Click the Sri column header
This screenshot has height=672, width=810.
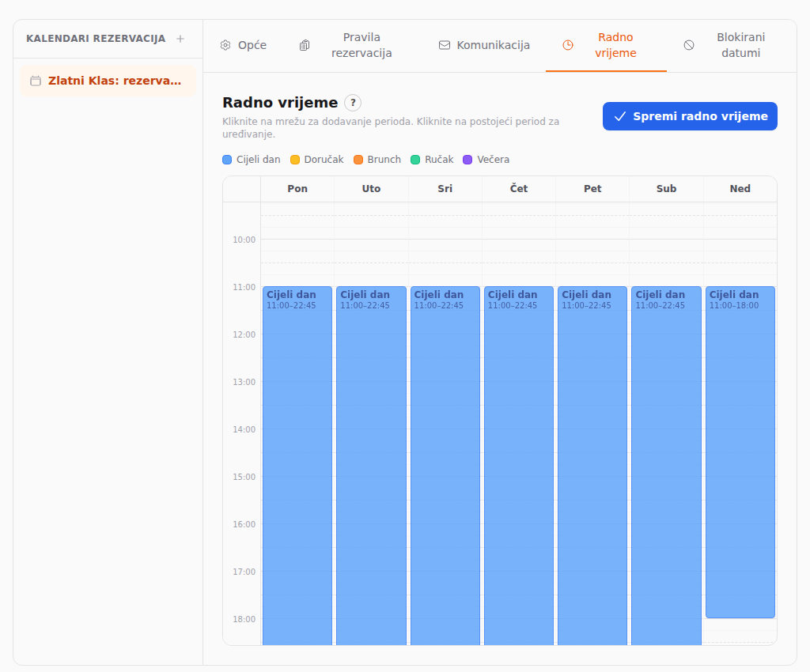[x=445, y=189]
